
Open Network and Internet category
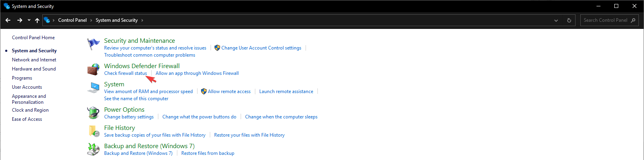coord(34,60)
